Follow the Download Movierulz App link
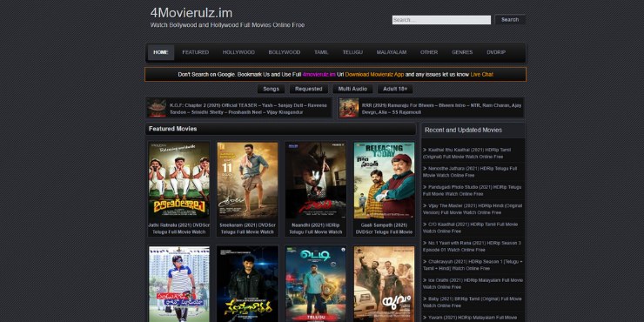644x322 pixels. (x=374, y=75)
